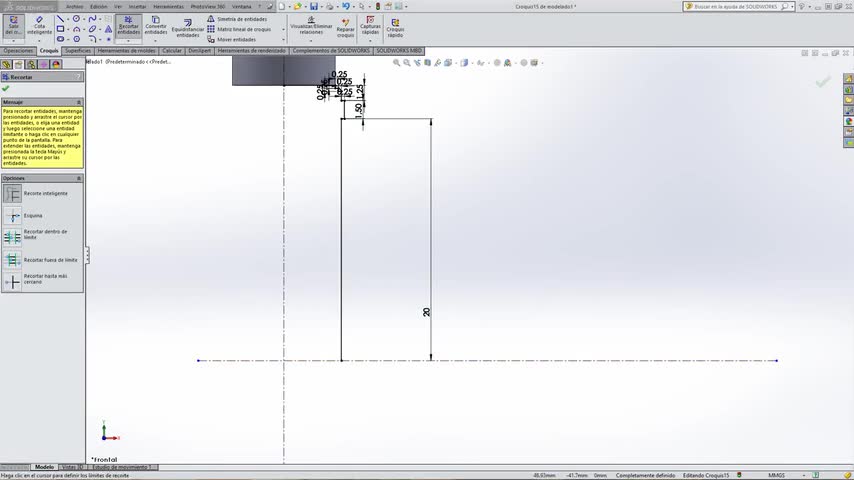Viewport: 854px width, 480px height.
Task: Open Insertar menu
Action: (x=137, y=7)
